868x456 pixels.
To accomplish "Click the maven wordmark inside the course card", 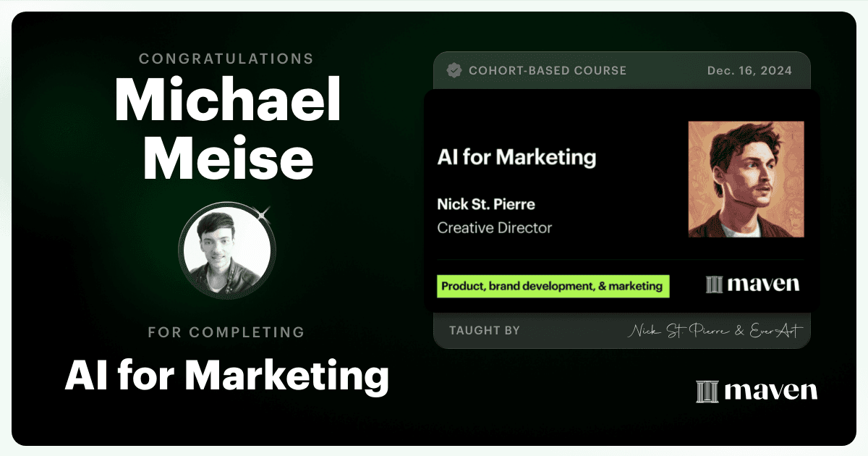I will (x=763, y=284).
